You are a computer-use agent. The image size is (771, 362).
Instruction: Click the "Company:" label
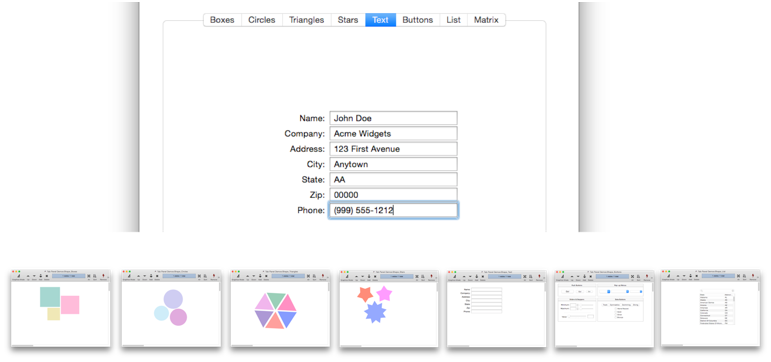304,133
